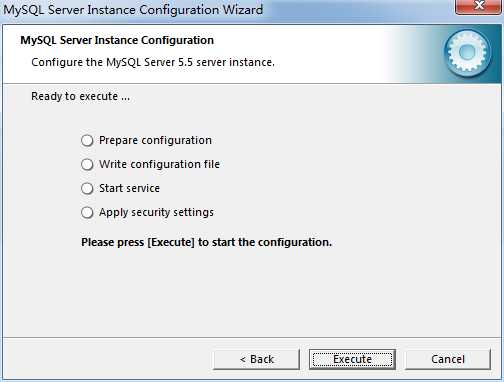This screenshot has width=504, height=382.
Task: Click the "Apply security settings" label text
Action: [x=156, y=212]
